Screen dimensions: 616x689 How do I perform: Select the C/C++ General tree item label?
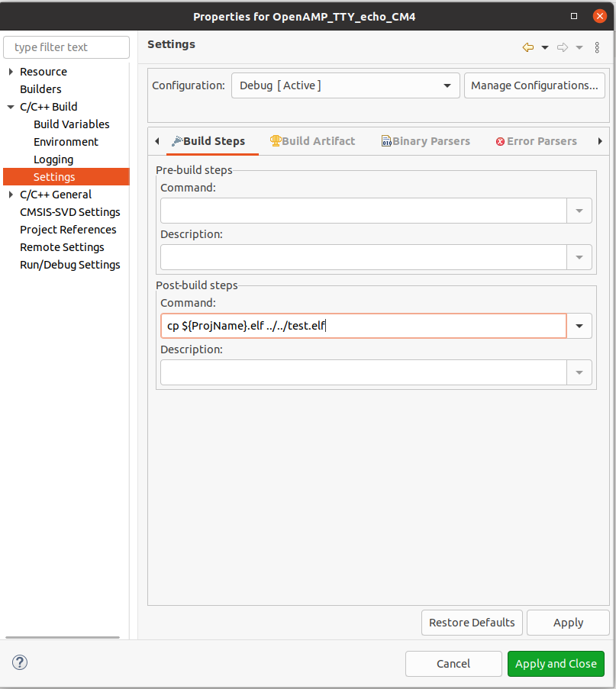click(56, 195)
